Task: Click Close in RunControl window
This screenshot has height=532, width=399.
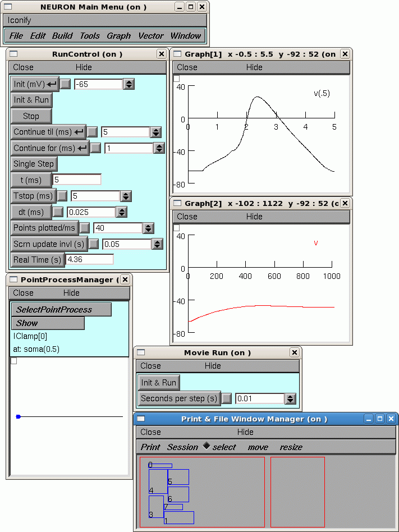Action: pos(23,67)
